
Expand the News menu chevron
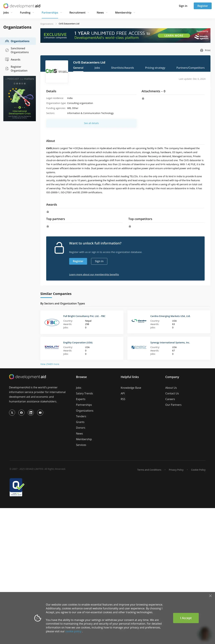tap(107, 13)
